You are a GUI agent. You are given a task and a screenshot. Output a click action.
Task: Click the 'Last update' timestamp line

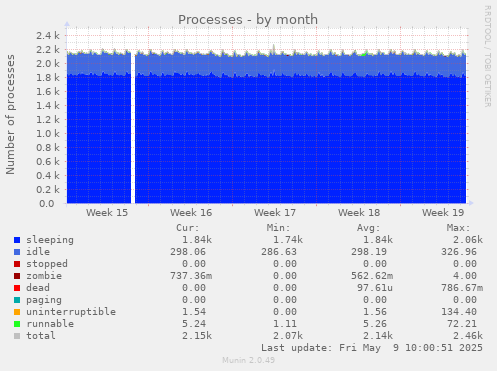tap(372, 348)
